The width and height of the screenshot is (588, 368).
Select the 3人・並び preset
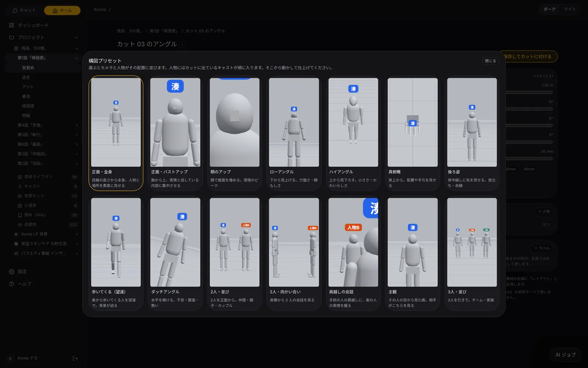[x=472, y=253]
